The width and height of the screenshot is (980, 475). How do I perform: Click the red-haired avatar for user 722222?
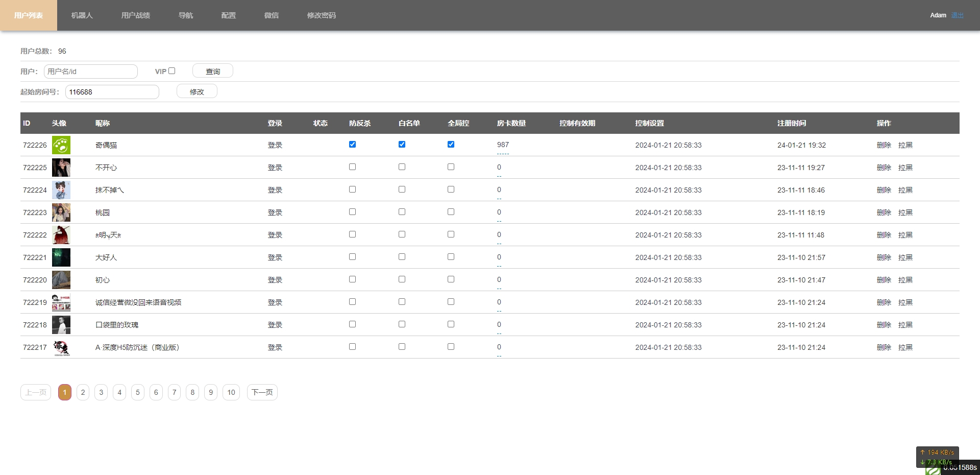point(61,235)
